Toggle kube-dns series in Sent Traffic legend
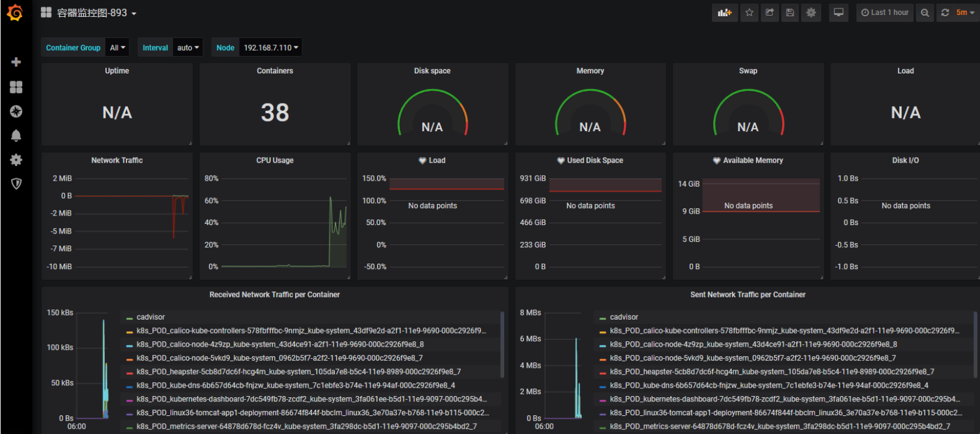 tap(769, 386)
